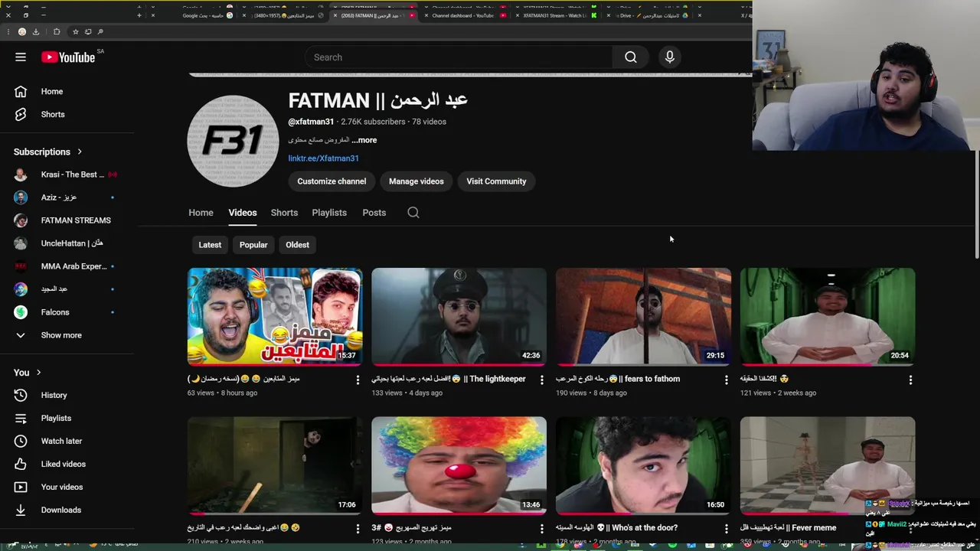Viewport: 980px width, 551px height.
Task: Start voice search with microphone icon
Action: point(670,57)
